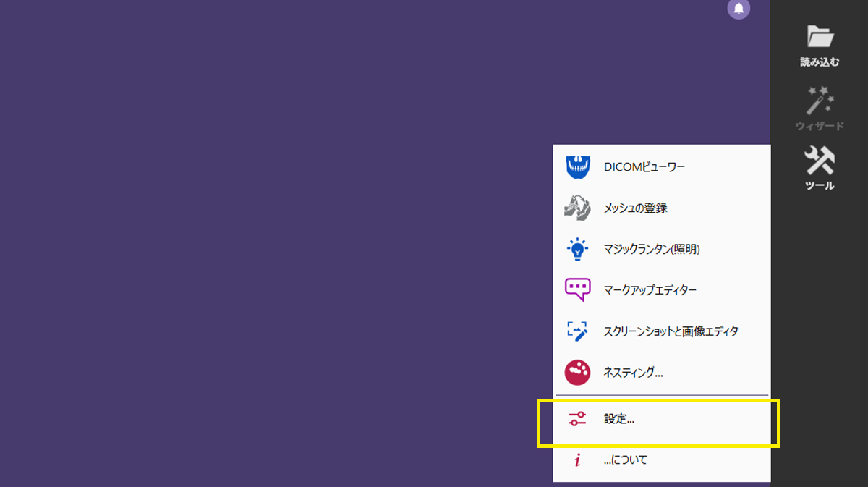Open the 読み込む folder icon
The image size is (868, 487).
click(x=820, y=35)
